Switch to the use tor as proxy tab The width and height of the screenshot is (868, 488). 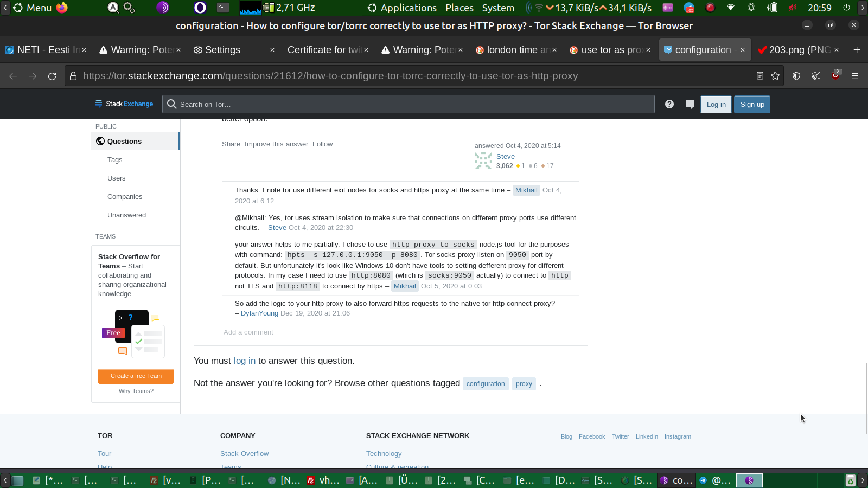click(610, 50)
